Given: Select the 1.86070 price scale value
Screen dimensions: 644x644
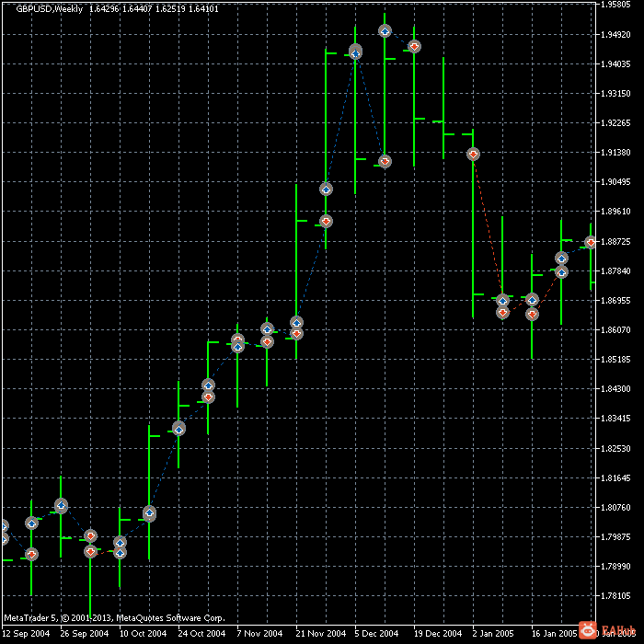Looking at the screenshot, I should coord(615,329).
